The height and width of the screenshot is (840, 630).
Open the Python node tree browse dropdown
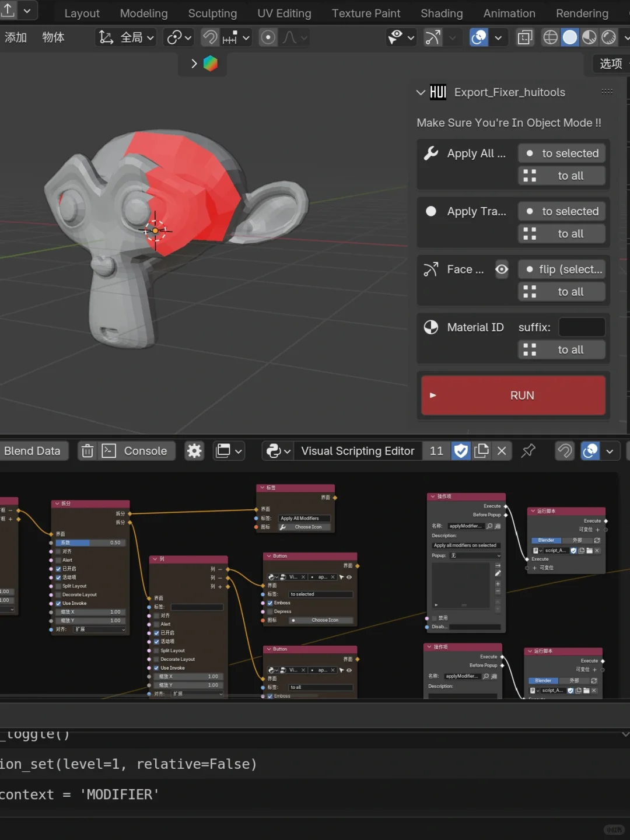point(278,451)
